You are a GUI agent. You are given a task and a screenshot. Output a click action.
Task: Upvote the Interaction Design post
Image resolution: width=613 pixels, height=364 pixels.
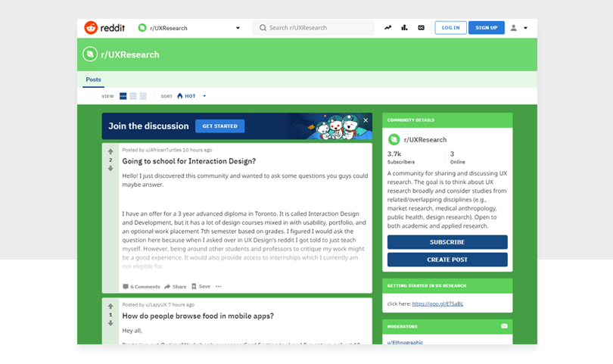pos(110,151)
